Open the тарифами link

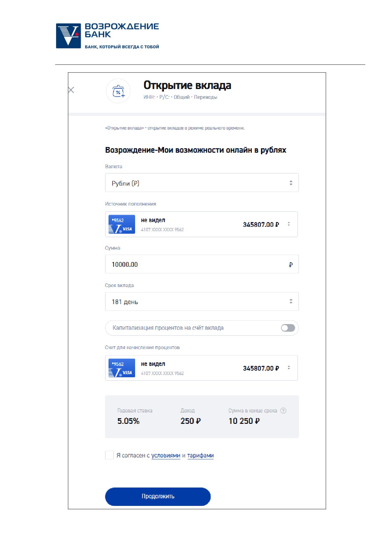click(201, 456)
